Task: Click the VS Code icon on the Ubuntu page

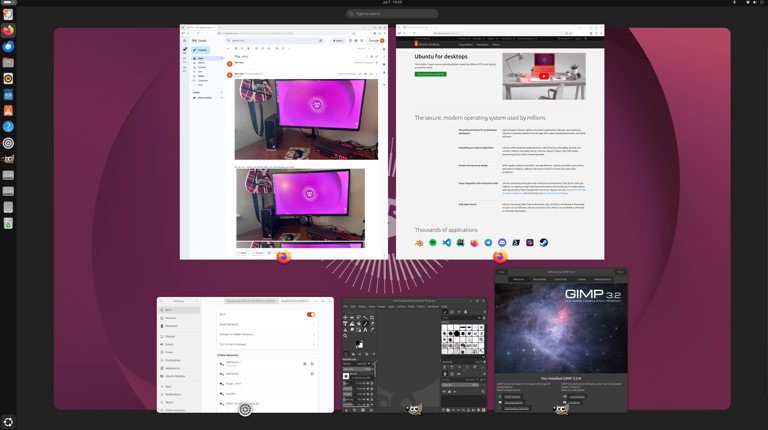Action: point(447,242)
